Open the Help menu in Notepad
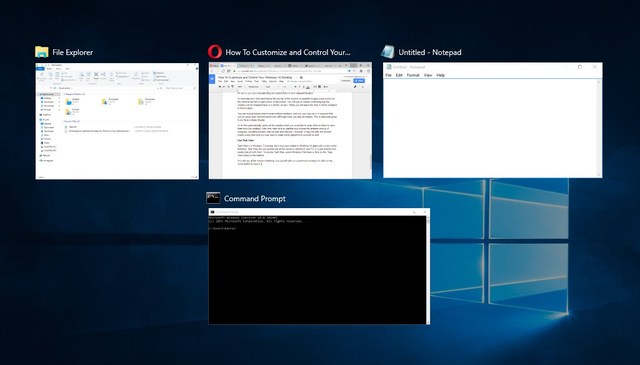This screenshot has height=365, width=640. point(441,75)
